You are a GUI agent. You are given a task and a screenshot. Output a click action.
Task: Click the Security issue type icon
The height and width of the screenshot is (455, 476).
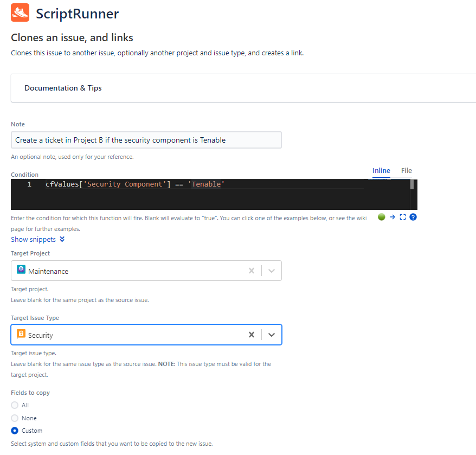(x=21, y=335)
